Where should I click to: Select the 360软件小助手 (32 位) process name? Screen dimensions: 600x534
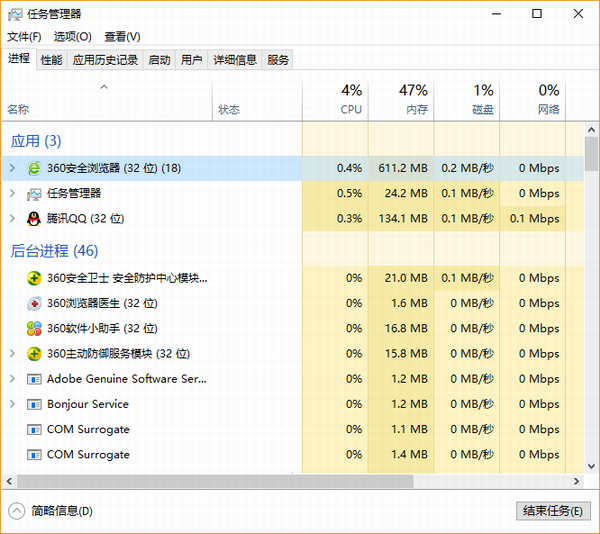[x=102, y=329]
